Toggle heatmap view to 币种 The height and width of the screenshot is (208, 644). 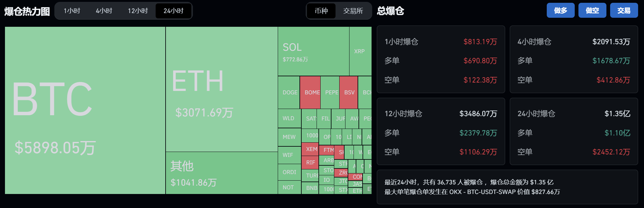click(321, 11)
